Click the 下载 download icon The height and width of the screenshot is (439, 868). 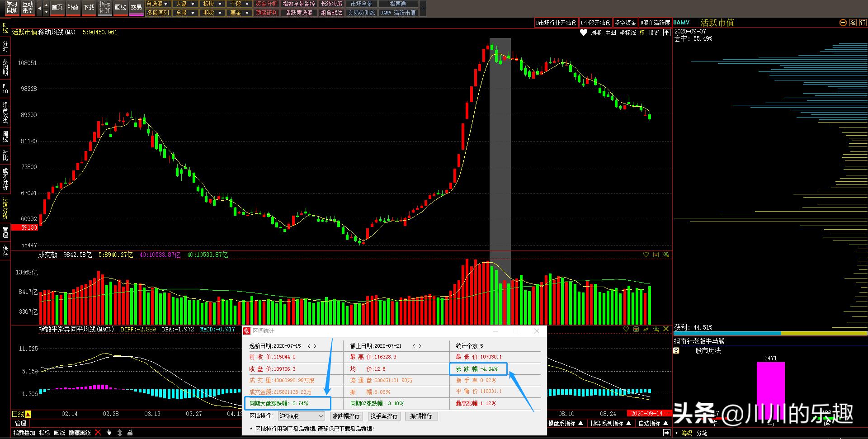click(89, 7)
